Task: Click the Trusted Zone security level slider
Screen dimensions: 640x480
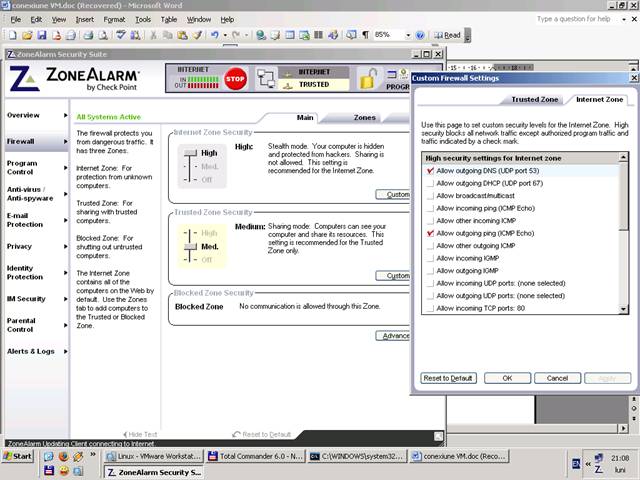Action: click(x=190, y=246)
